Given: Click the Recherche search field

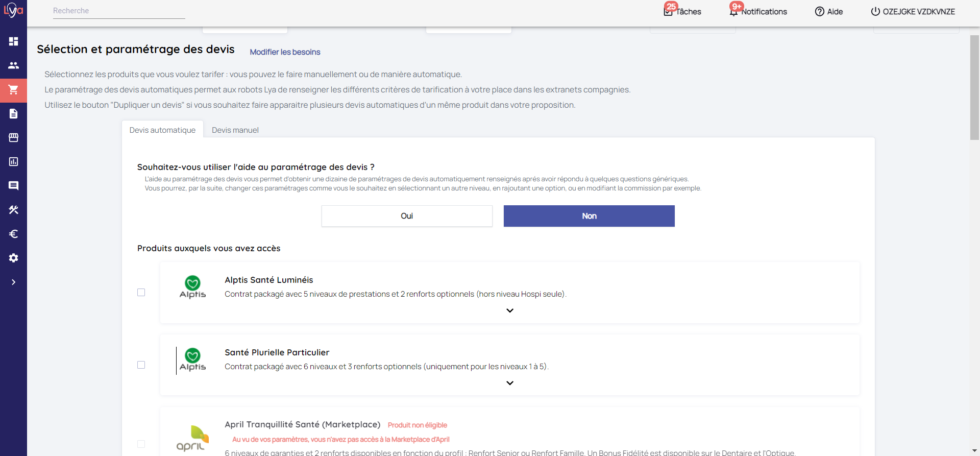Looking at the screenshot, I should (118, 11).
